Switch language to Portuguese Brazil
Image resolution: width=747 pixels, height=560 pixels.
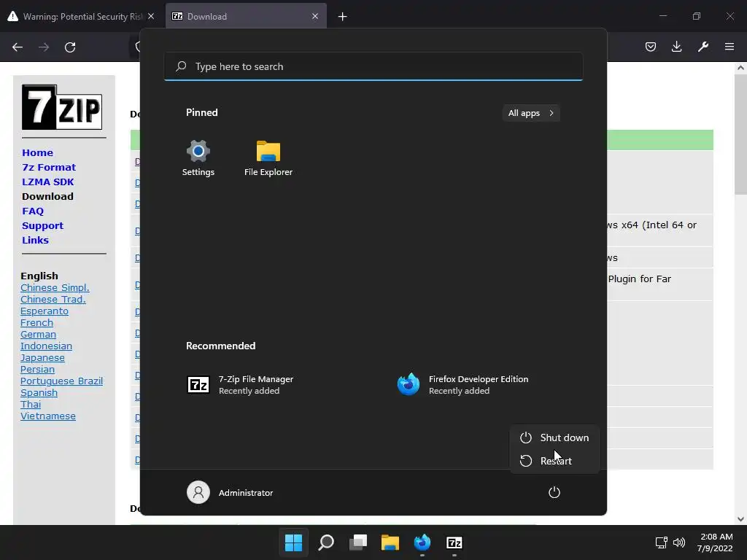61,381
